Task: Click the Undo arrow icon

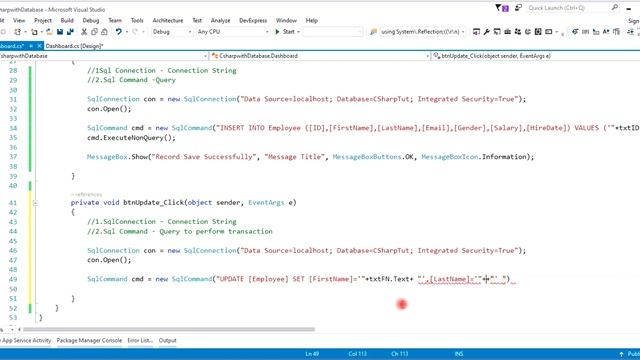Action: tap(118, 31)
